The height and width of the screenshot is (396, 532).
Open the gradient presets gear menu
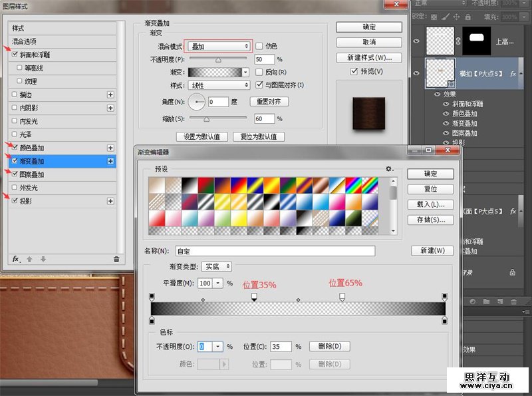point(388,168)
